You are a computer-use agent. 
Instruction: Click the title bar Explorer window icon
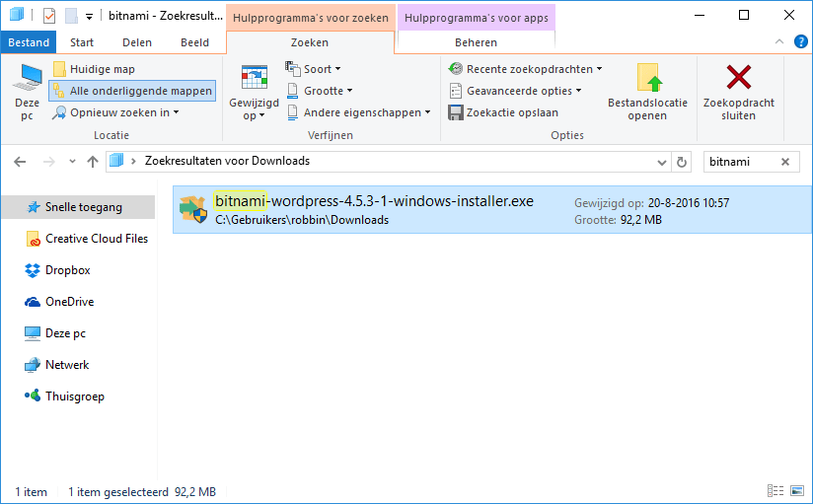[x=17, y=15]
